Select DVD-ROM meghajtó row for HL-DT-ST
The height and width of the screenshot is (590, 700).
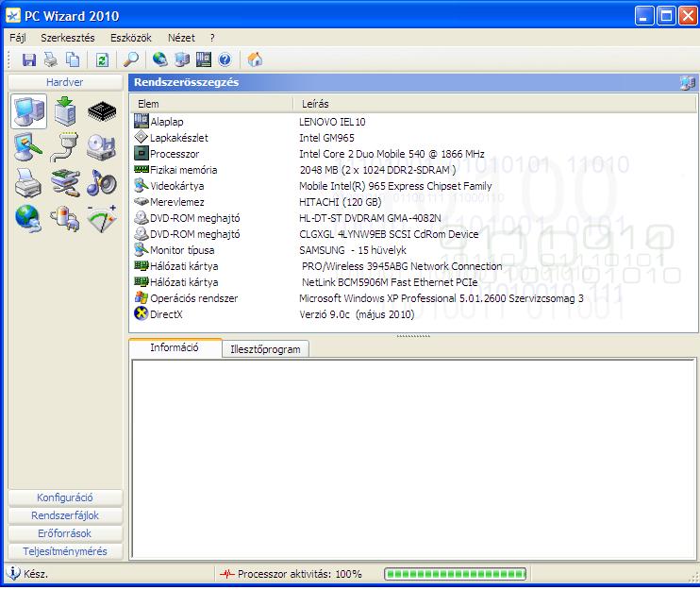[413, 218]
